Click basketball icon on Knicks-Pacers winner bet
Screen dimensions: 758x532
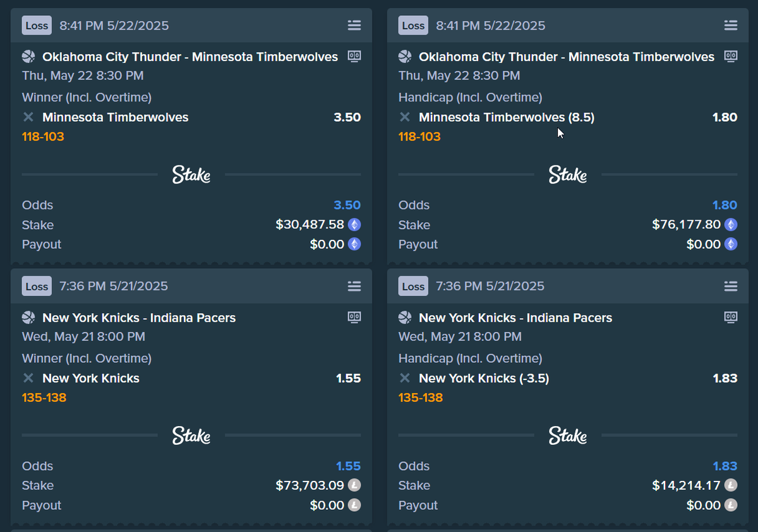pyautogui.click(x=28, y=317)
